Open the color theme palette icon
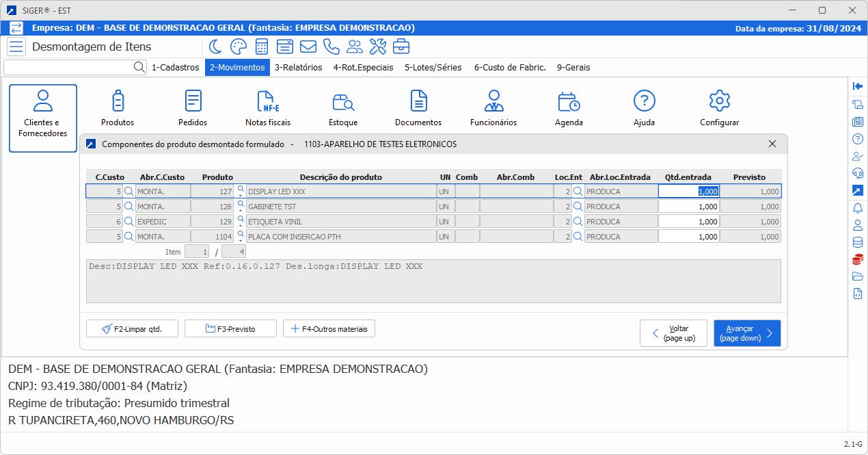 238,47
